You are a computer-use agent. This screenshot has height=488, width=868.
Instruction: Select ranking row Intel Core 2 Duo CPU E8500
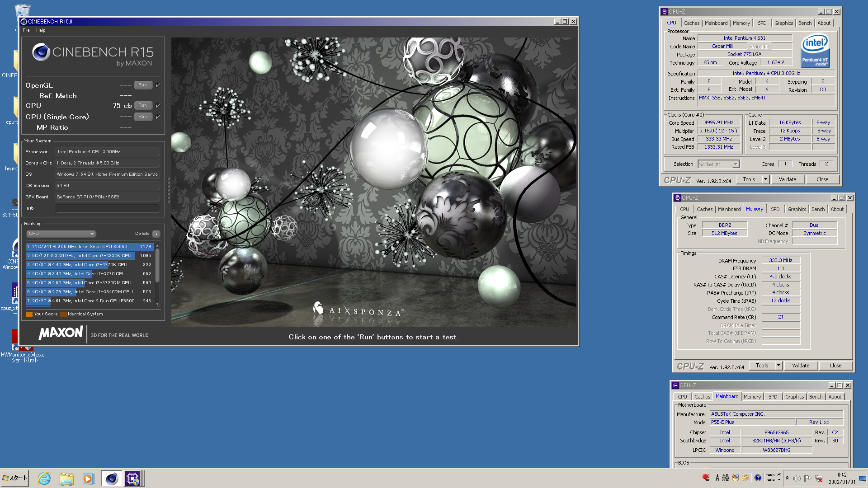click(x=90, y=301)
